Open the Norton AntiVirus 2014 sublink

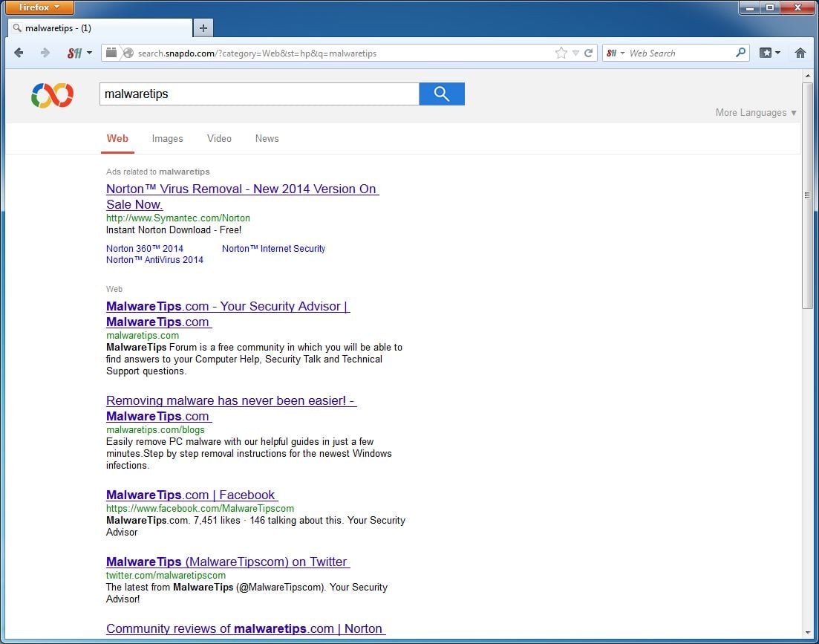(x=154, y=260)
